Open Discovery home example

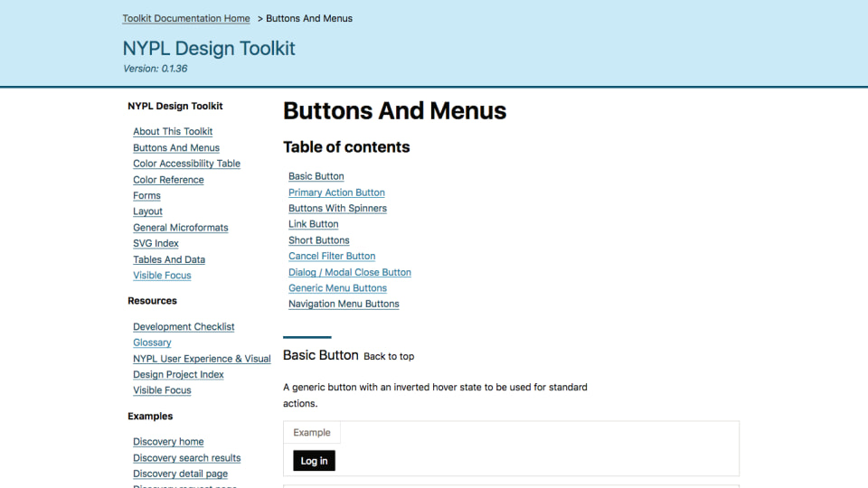click(x=168, y=442)
